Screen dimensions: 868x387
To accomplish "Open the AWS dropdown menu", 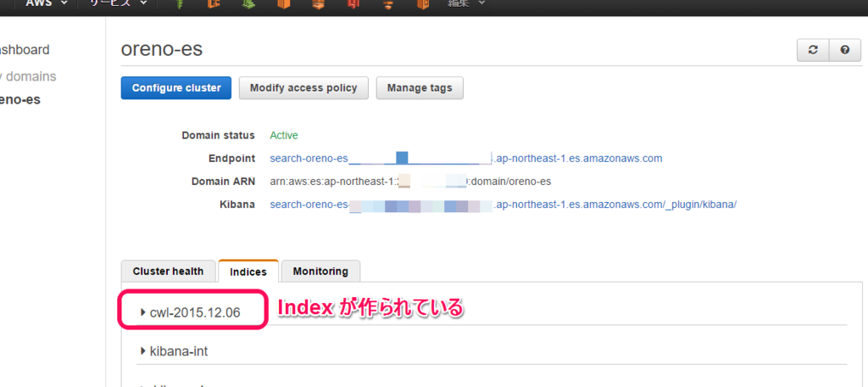I will 47,3.
